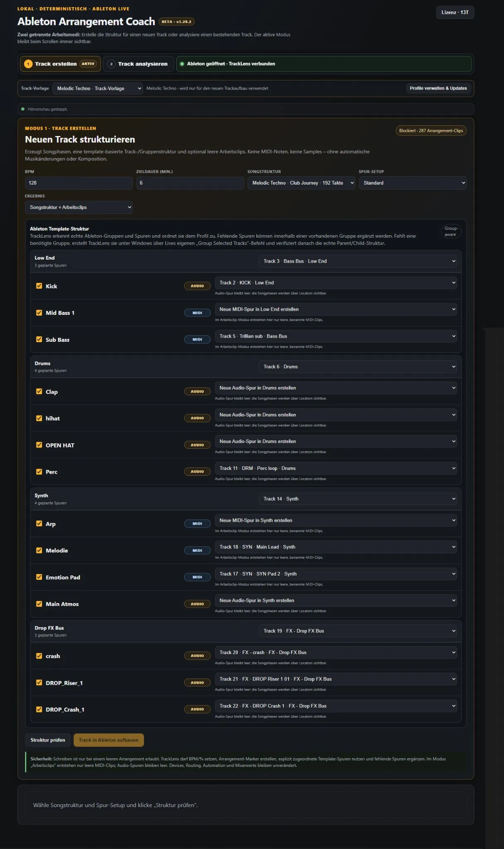Click the BPM input field
The width and height of the screenshot is (504, 849).
pyautogui.click(x=79, y=183)
